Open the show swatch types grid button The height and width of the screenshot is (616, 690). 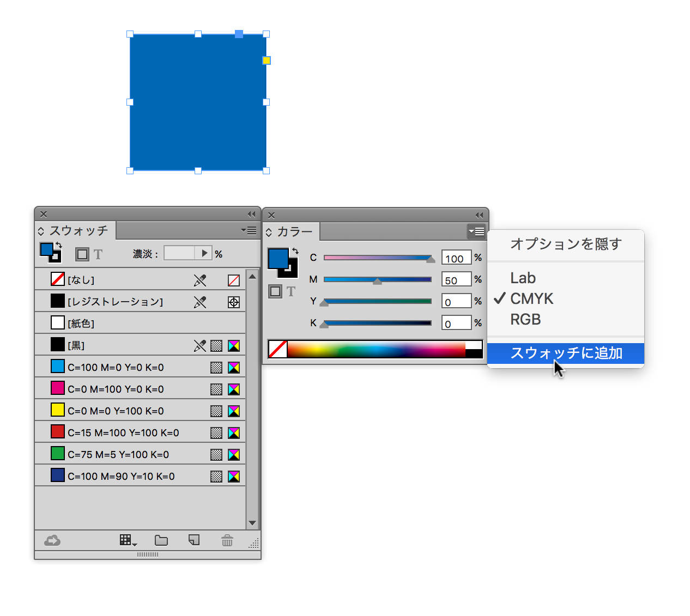[128, 540]
